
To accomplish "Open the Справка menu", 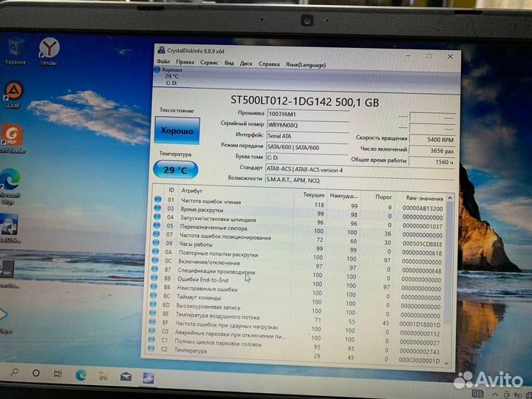I will (269, 64).
